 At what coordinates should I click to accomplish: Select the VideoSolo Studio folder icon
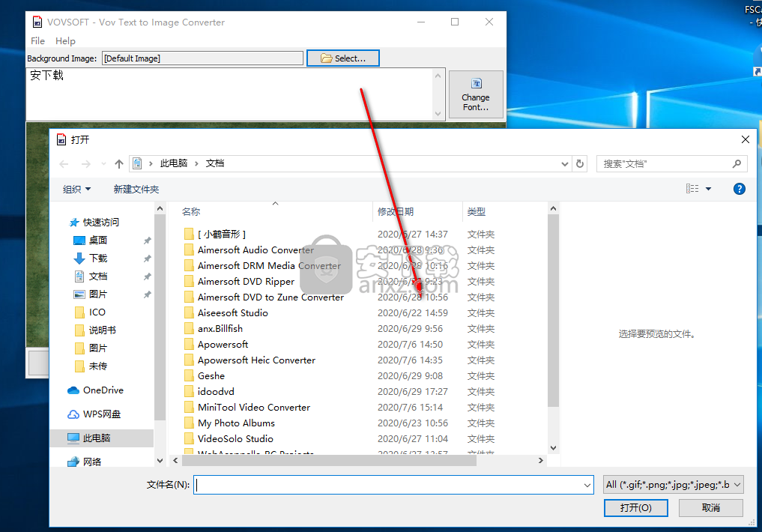(189, 439)
